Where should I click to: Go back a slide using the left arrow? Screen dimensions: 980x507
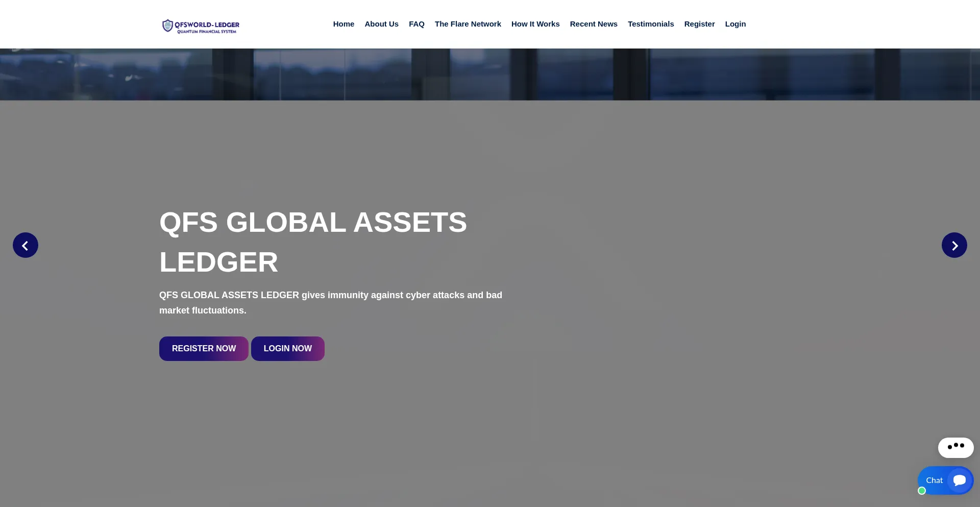tap(24, 245)
